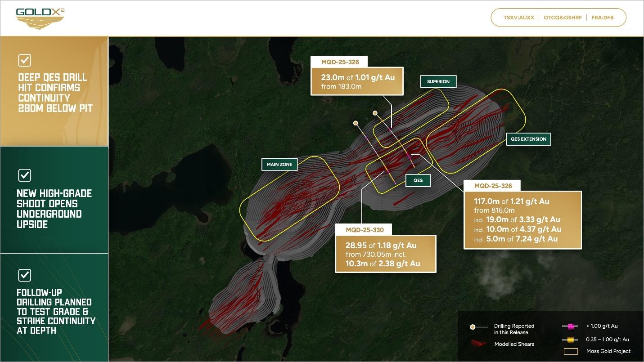
Task: Click the TSXV:AUXX ticker symbol
Action: tap(518, 18)
